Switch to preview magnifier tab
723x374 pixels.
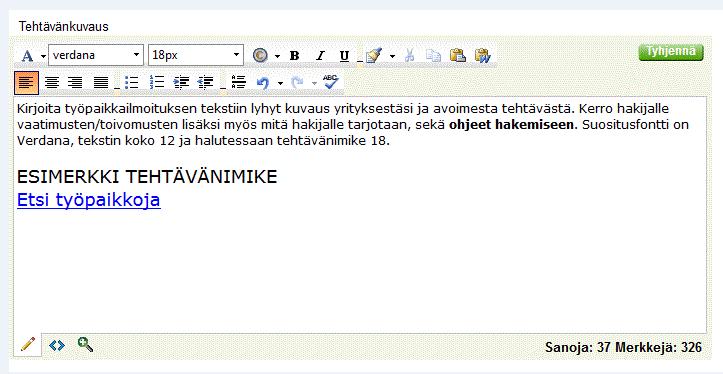tap(85, 344)
